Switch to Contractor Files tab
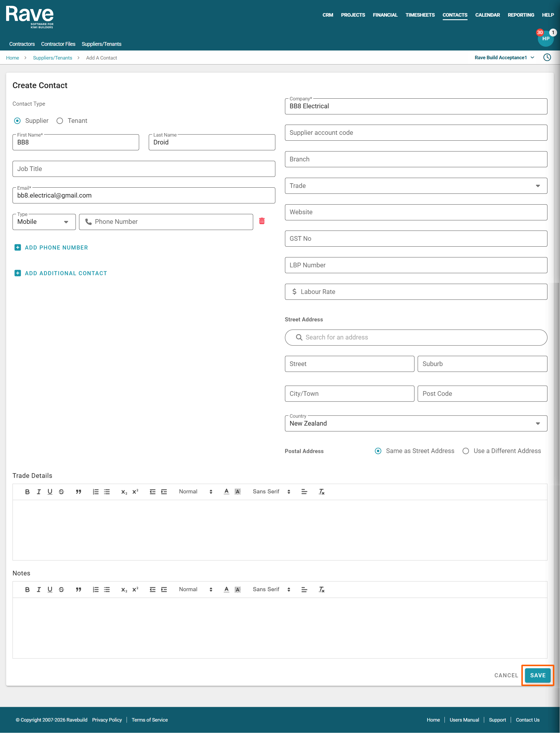This screenshot has height=734, width=560. pyautogui.click(x=58, y=44)
